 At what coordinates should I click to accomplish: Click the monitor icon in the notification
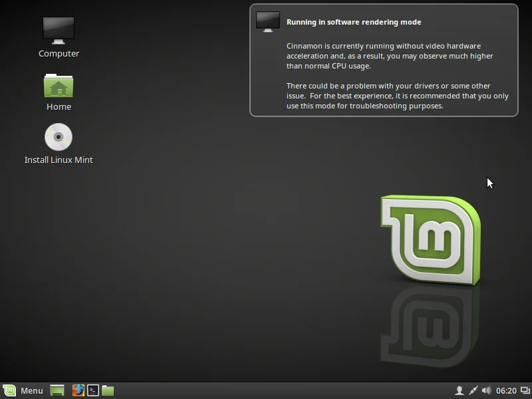(x=268, y=22)
